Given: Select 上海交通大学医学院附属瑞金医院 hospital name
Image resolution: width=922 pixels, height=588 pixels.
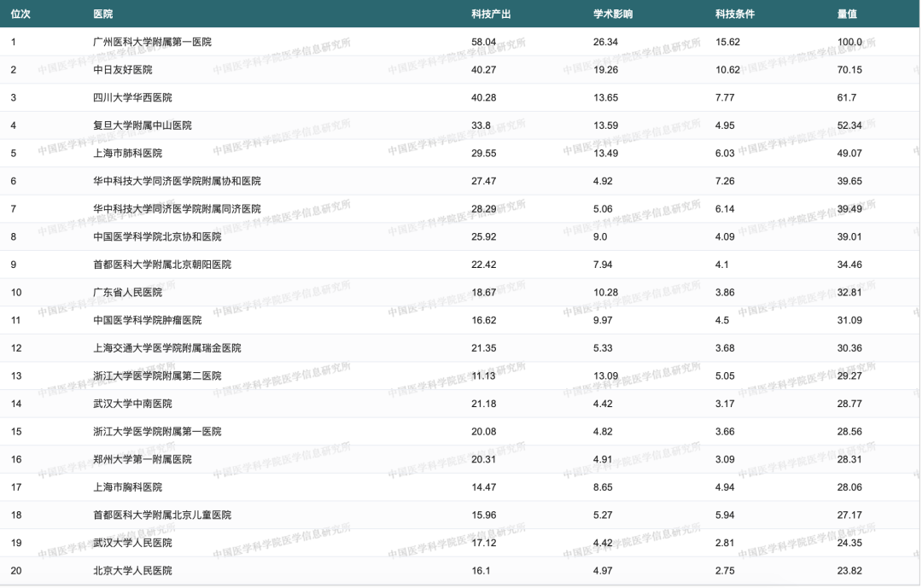Looking at the screenshot, I should coord(167,348).
